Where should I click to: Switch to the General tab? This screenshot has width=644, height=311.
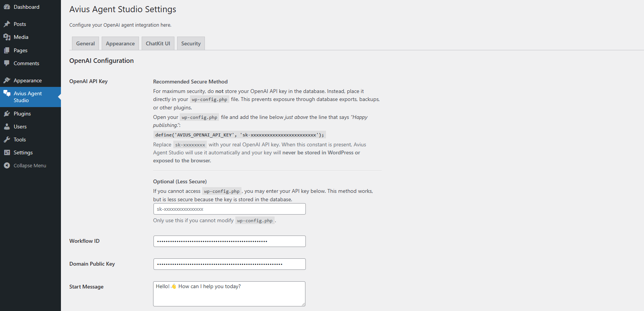(85, 43)
